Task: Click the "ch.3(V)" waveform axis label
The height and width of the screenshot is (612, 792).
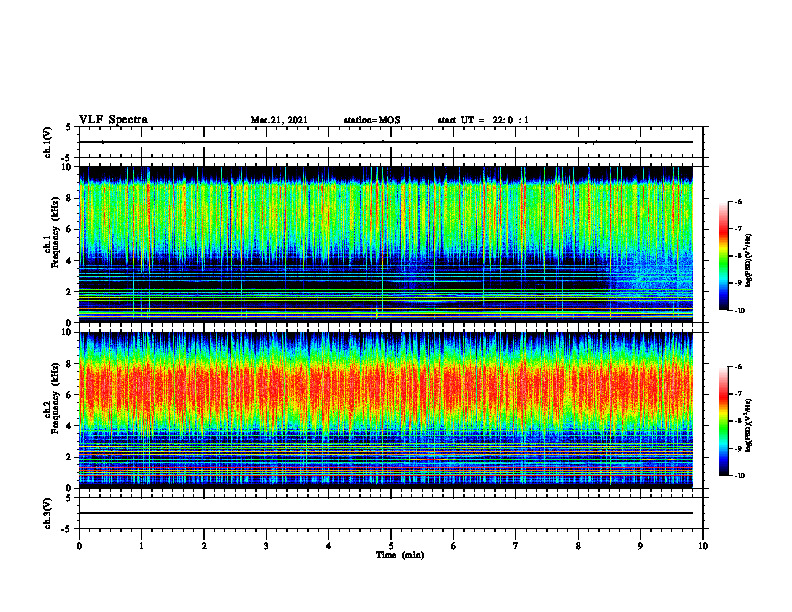Action: (48, 513)
